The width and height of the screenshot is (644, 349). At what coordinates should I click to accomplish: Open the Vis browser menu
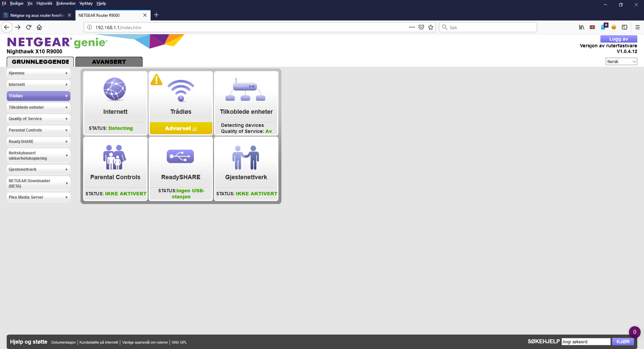tap(30, 3)
